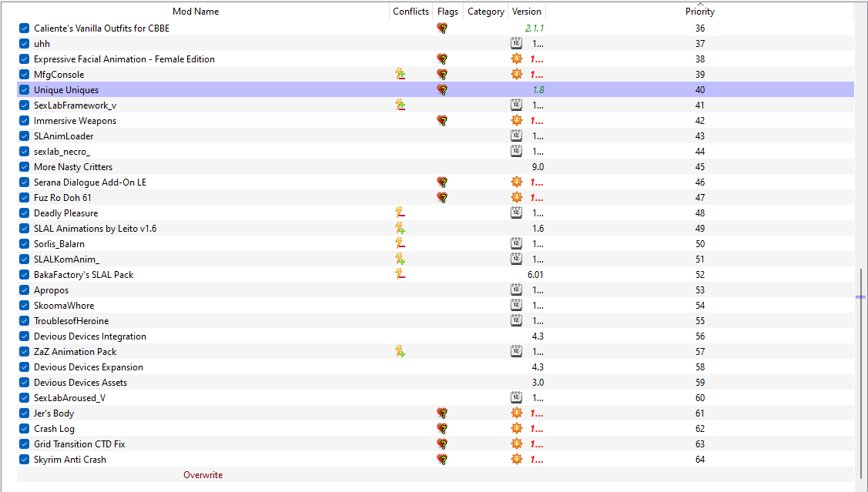Sort by Priority column header

tap(699, 11)
